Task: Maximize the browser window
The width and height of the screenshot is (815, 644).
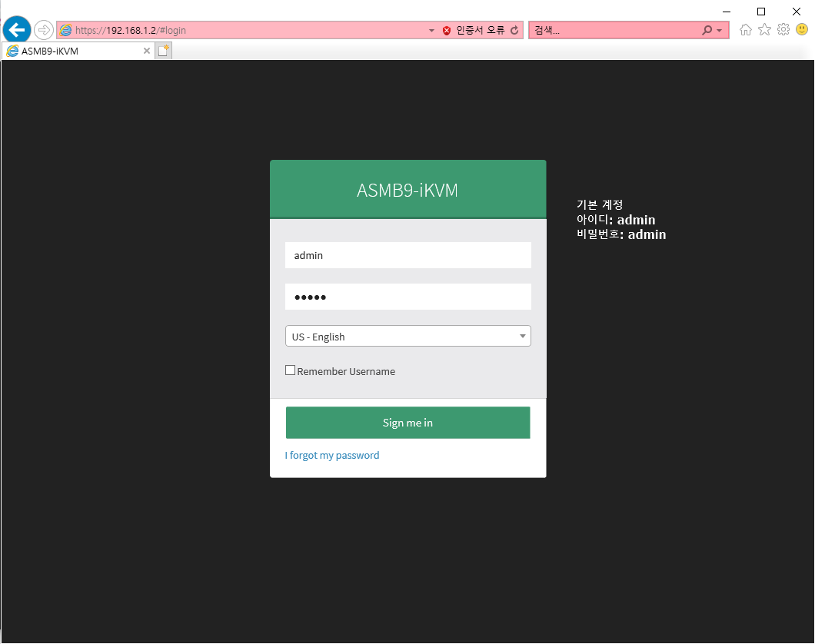Action: coord(761,12)
